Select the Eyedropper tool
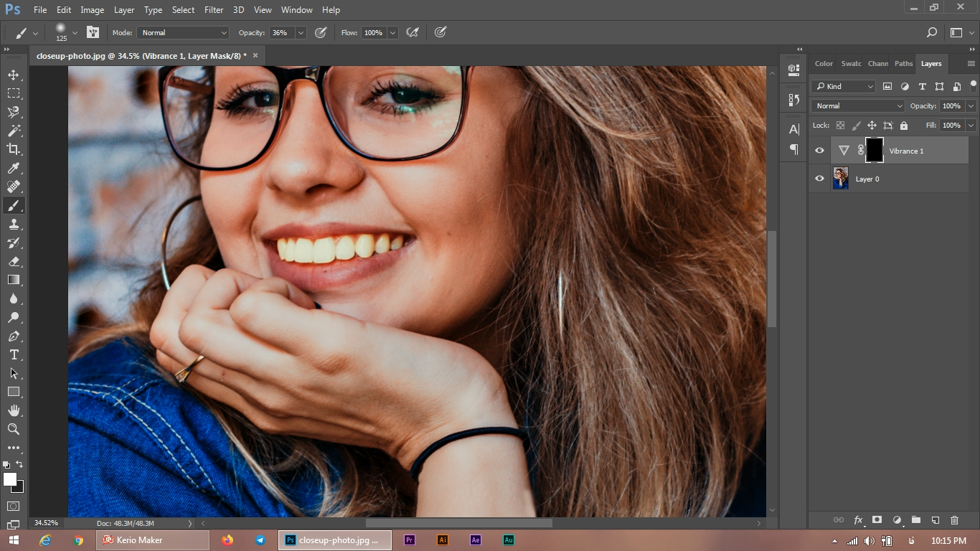980x551 pixels. click(x=14, y=168)
